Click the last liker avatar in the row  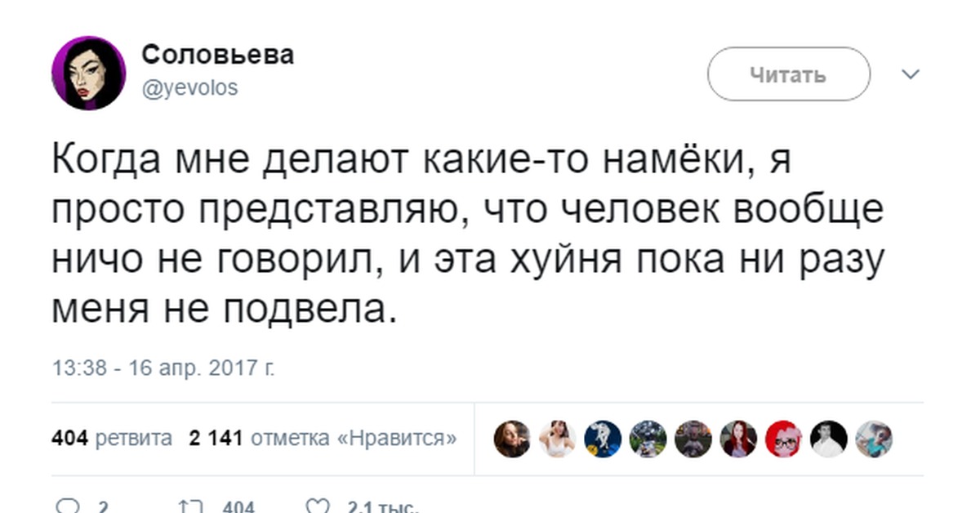coord(874,439)
